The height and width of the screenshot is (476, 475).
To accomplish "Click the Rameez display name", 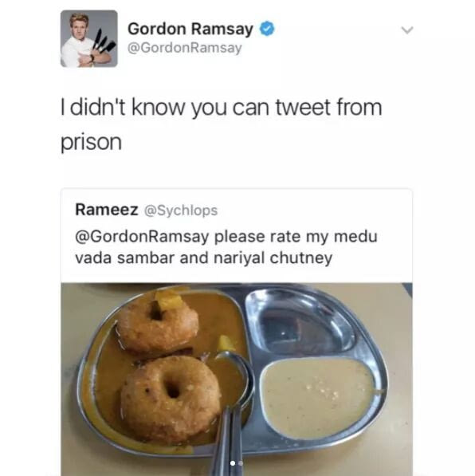I will point(107,210).
